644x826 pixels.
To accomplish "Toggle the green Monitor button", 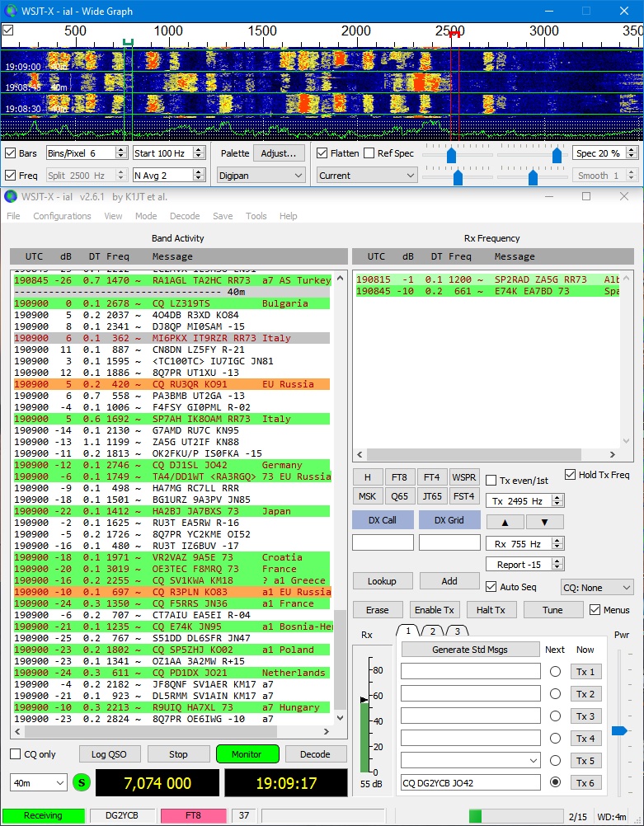I will point(247,754).
